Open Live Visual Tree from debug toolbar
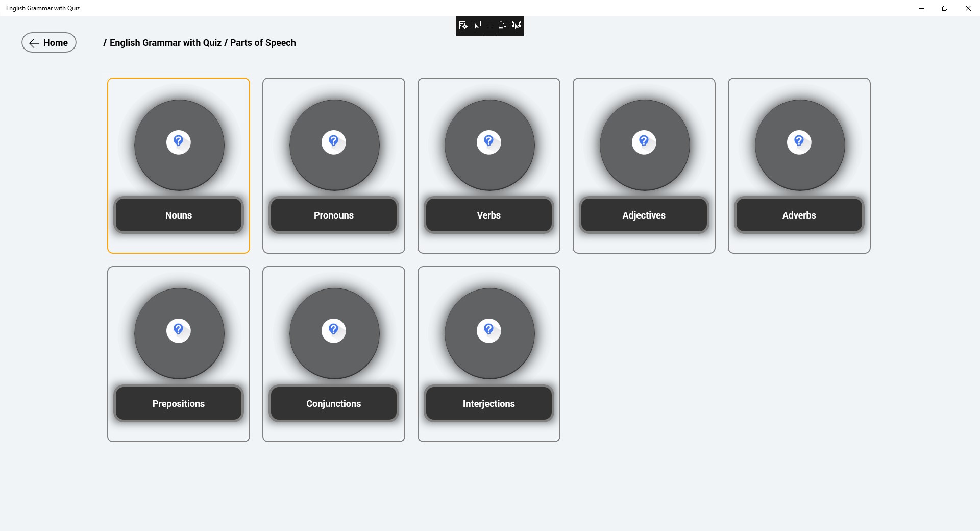Viewport: 980px width, 531px height. pyautogui.click(x=463, y=25)
